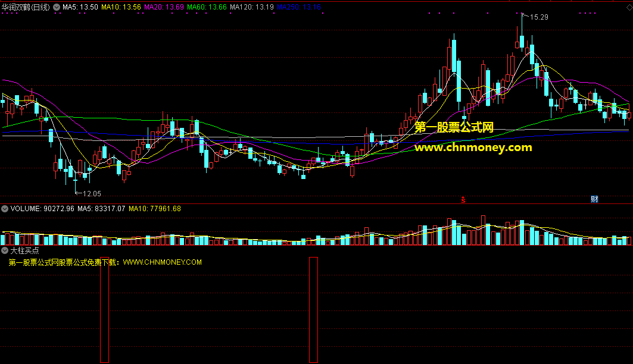Click the magenta MA20: 13.69 label

pos(164,7)
